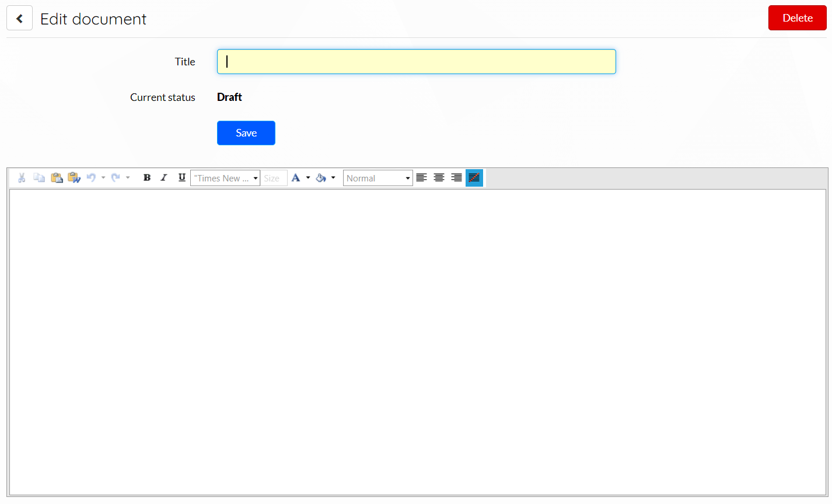Click the font Size box

[x=274, y=178]
